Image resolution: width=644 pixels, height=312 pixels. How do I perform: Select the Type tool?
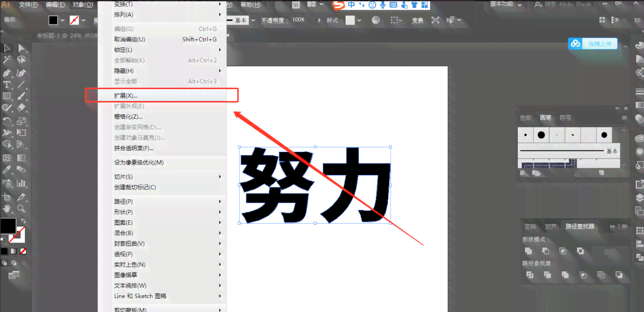(7, 84)
